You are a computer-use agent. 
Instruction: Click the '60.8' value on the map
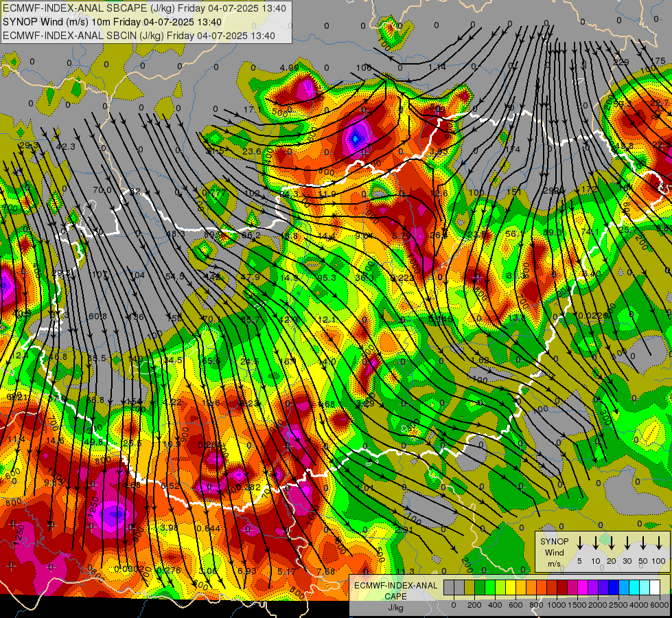(x=97, y=317)
